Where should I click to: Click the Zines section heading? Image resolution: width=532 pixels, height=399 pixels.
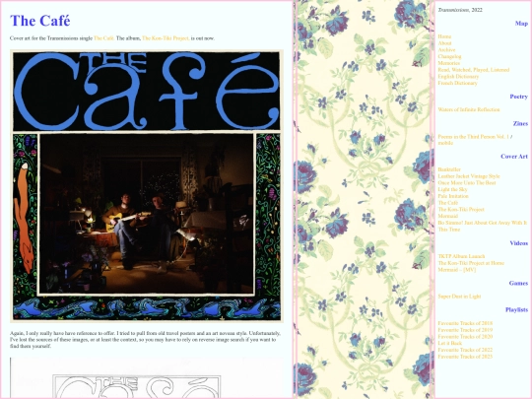(x=520, y=123)
